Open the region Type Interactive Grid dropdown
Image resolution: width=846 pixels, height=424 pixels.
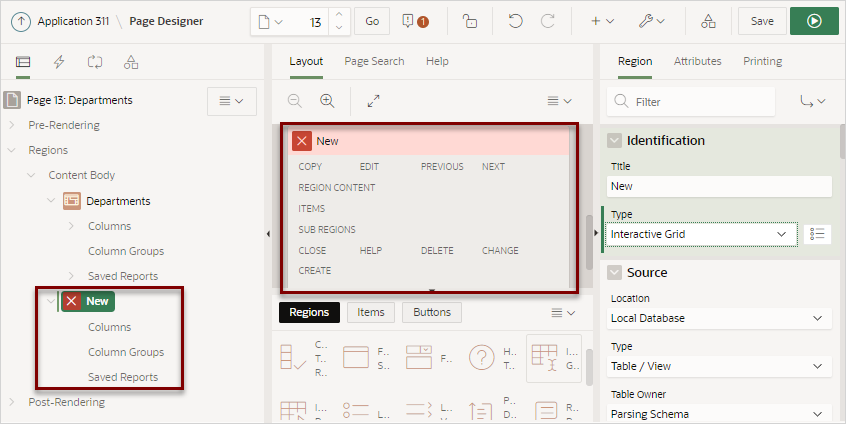(701, 234)
